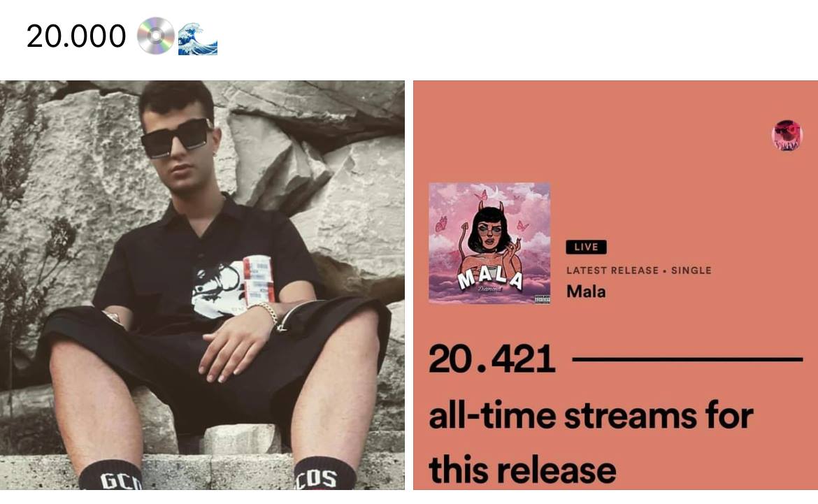Click the black line beside 20.421

point(687,359)
